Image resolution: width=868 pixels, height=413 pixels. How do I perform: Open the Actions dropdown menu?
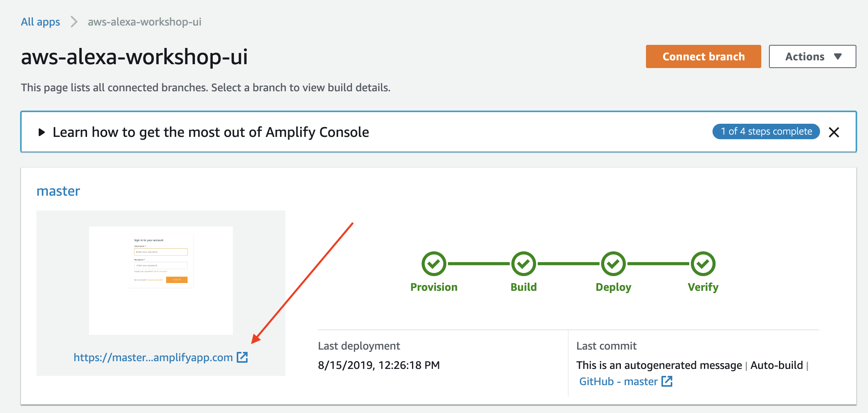click(812, 56)
